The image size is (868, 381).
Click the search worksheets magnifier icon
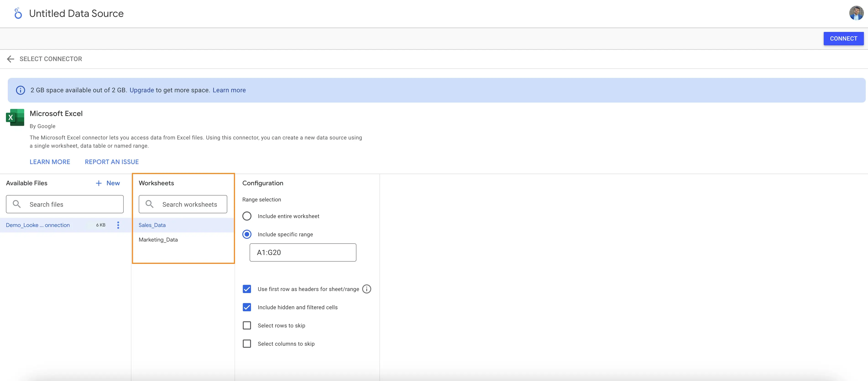[x=149, y=204]
